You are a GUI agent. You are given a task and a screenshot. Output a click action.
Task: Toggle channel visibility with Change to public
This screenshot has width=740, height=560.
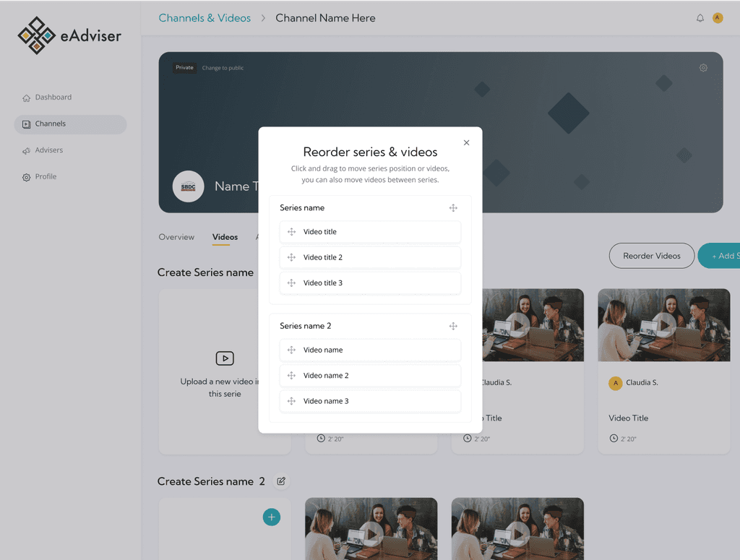point(225,67)
